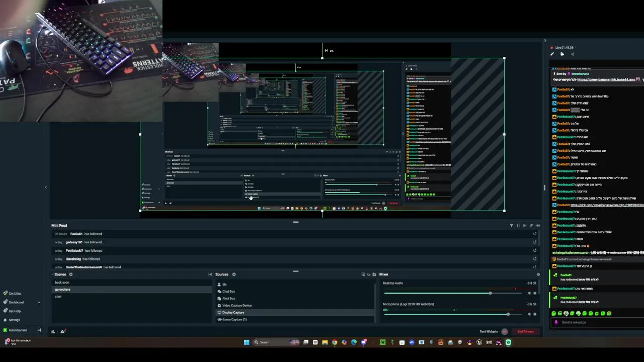The height and width of the screenshot is (362, 644).
Task: Open File Explorer from the taskbar
Action: tap(325, 342)
